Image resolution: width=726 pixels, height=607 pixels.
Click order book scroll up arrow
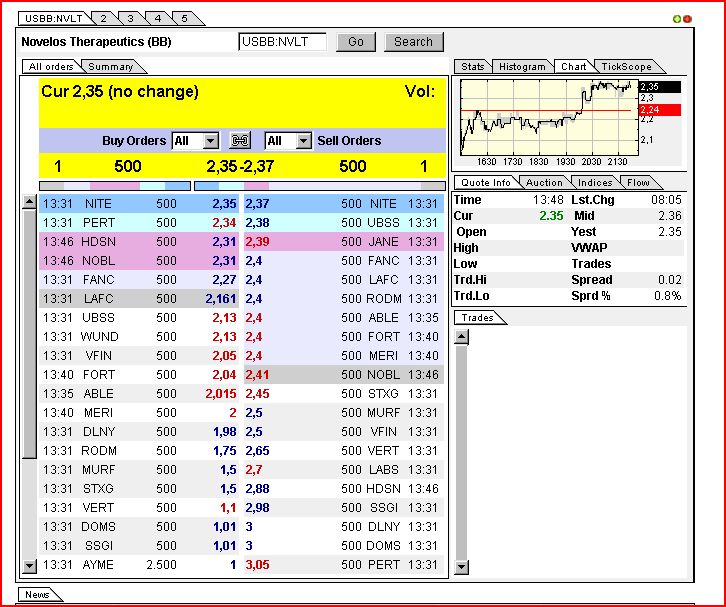coord(29,203)
